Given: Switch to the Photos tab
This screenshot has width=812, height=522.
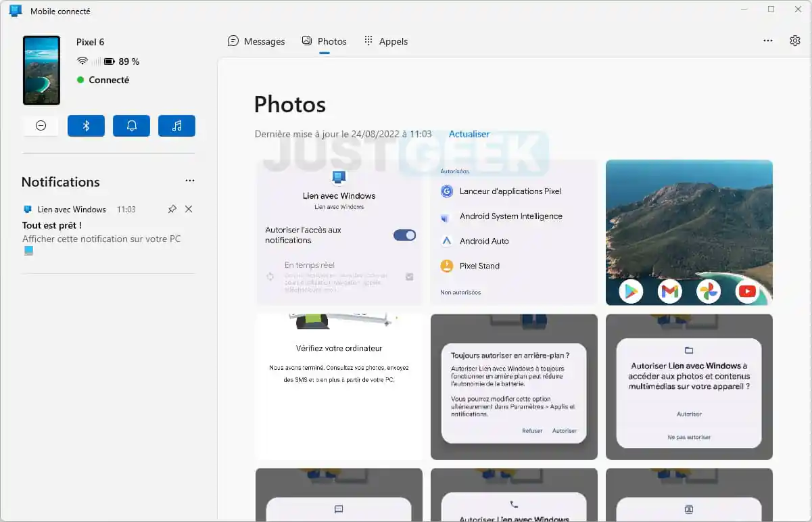Looking at the screenshot, I should [x=324, y=41].
